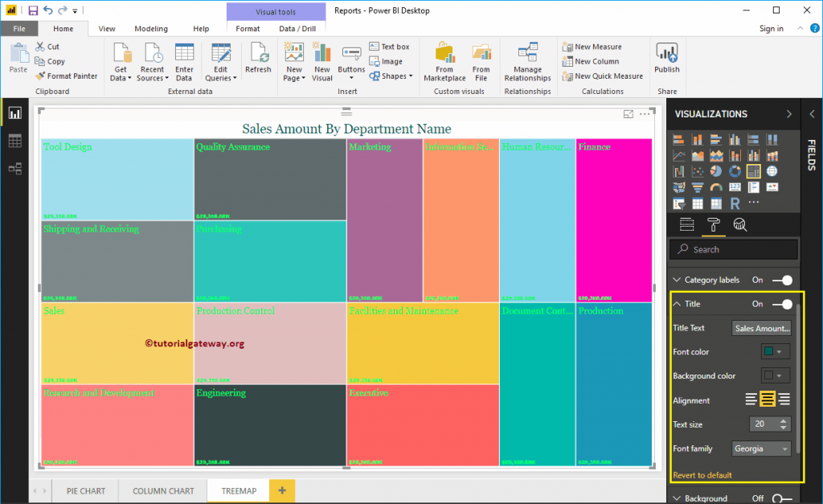The width and height of the screenshot is (823, 504).
Task: Select the Donut chart visualization icon
Action: (x=734, y=170)
